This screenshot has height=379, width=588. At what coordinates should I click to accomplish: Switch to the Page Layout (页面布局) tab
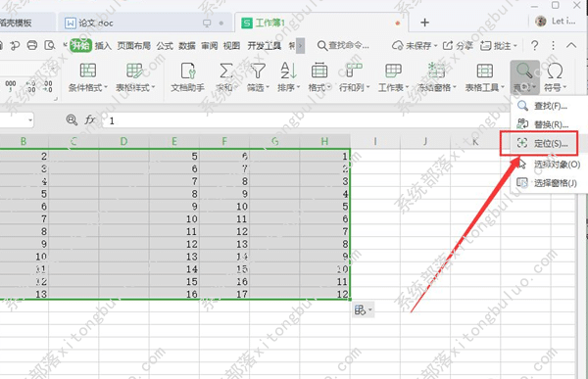coord(134,46)
